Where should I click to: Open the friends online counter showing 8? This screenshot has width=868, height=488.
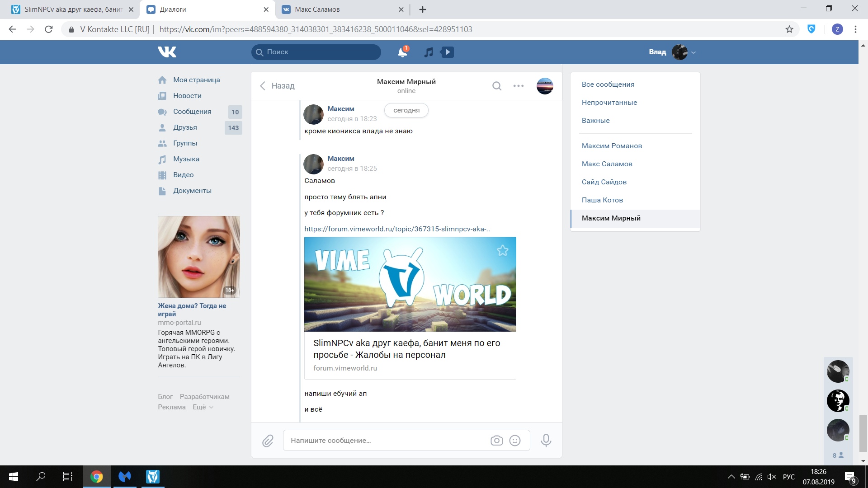click(x=838, y=455)
